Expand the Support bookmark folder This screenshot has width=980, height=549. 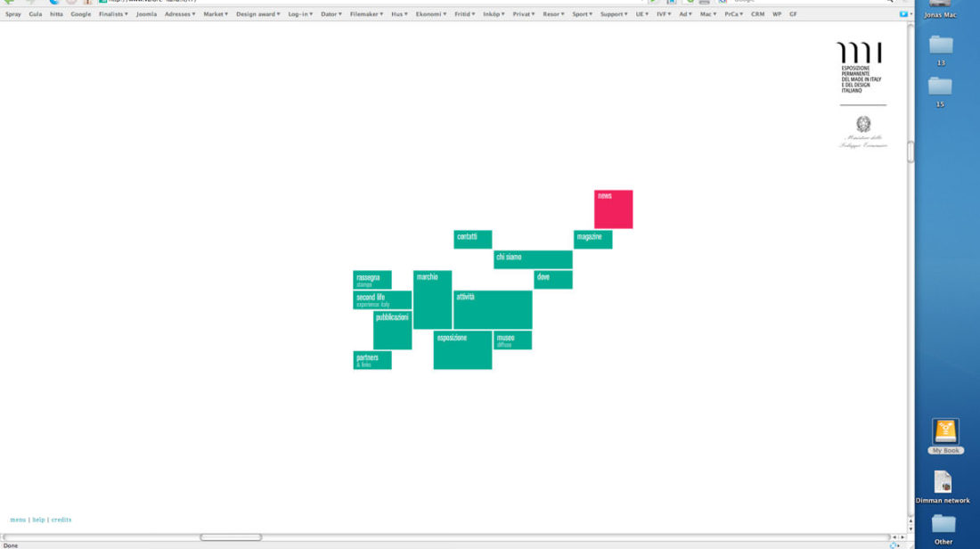click(x=614, y=13)
